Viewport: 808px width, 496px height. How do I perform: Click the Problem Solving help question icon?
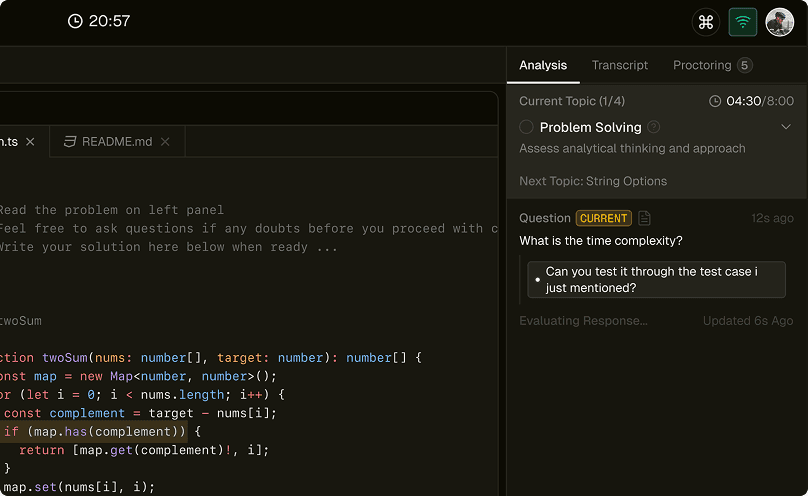(653, 127)
